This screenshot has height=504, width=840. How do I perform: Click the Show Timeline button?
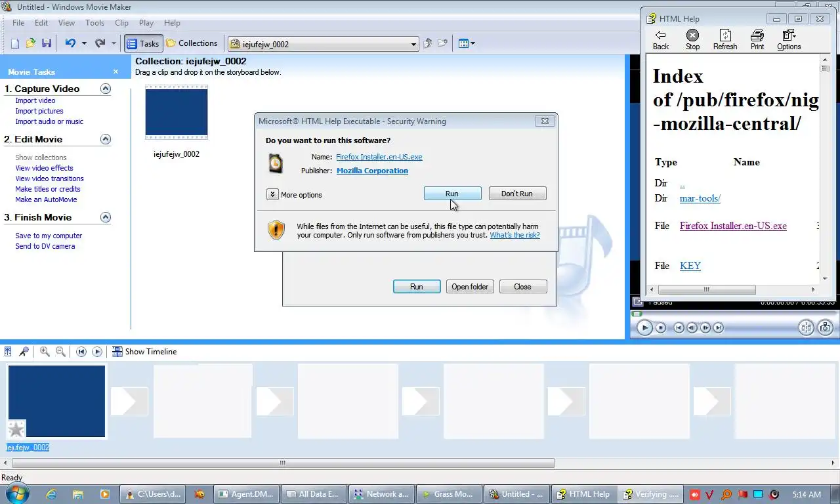[144, 352]
